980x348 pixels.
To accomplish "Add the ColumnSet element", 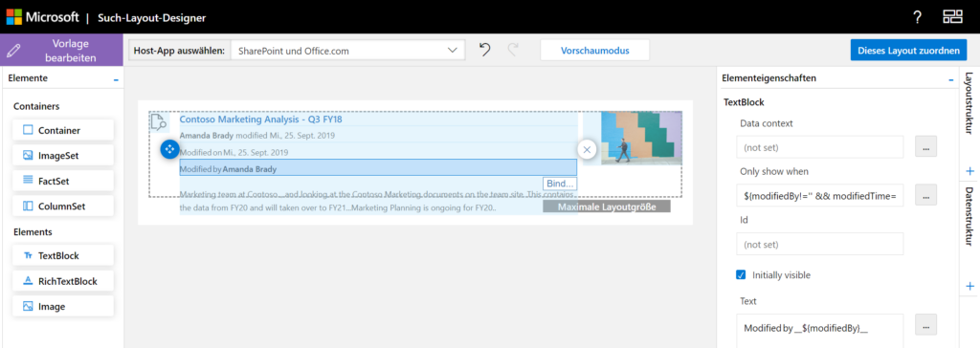I will pos(62,206).
